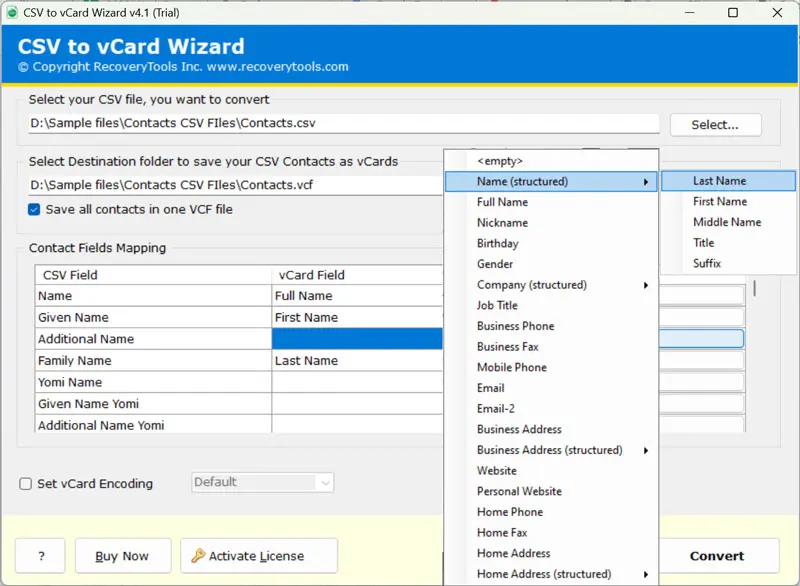Viewport: 800px width, 586px height.
Task: Click the Convert button
Action: coord(716,556)
